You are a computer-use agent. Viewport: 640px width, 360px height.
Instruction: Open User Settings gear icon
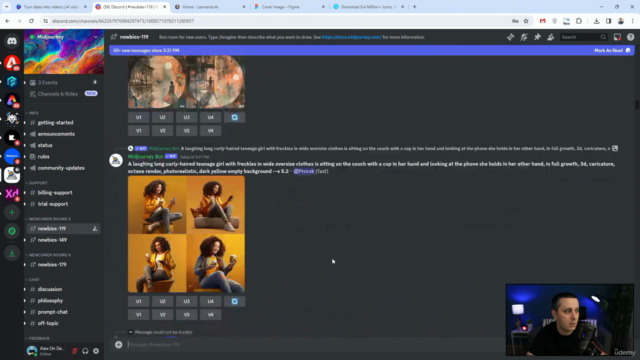[96, 351]
